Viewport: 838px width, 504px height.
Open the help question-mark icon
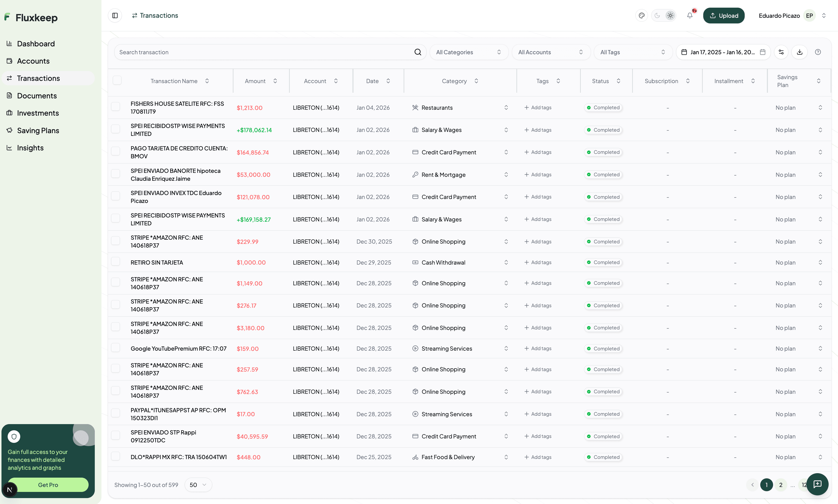818,52
